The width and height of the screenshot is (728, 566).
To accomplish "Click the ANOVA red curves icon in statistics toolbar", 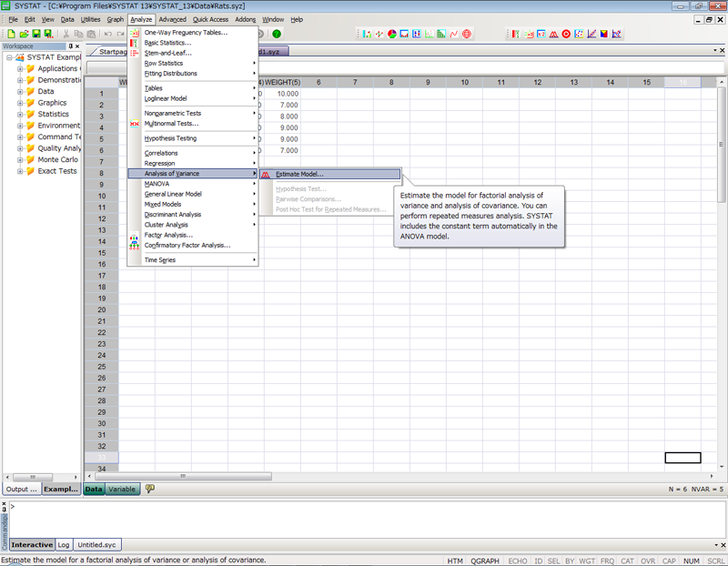I will tap(554, 34).
